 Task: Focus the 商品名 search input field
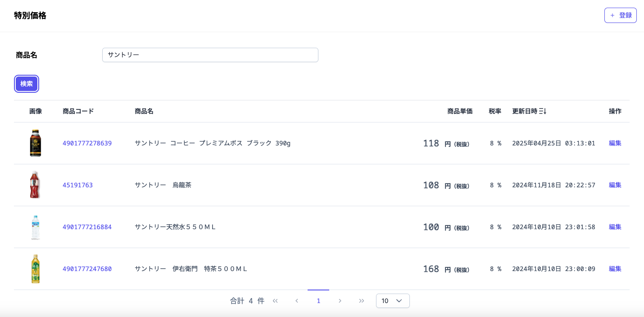click(x=210, y=55)
